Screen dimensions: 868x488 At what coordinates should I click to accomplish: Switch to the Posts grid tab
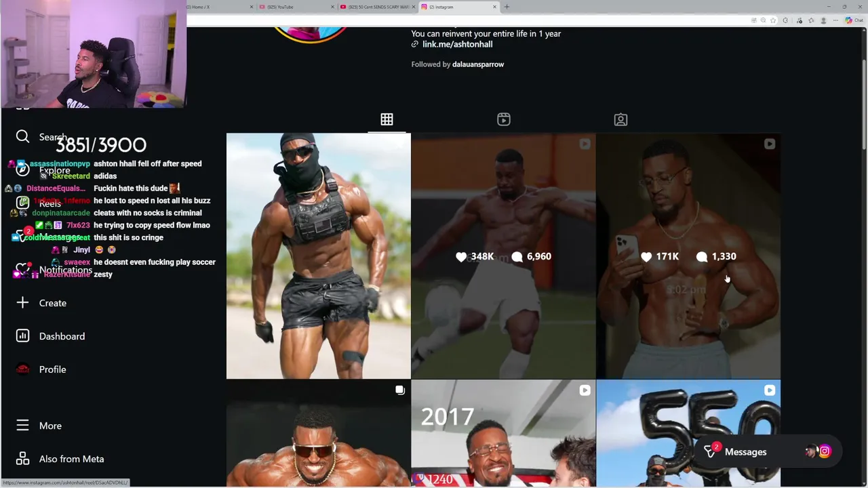[387, 119]
